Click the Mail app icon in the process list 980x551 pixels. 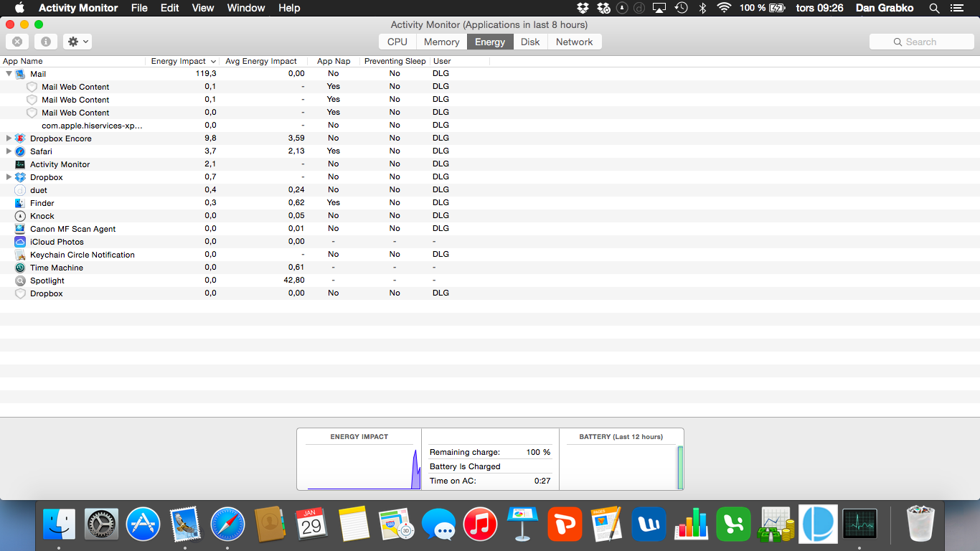coord(20,74)
